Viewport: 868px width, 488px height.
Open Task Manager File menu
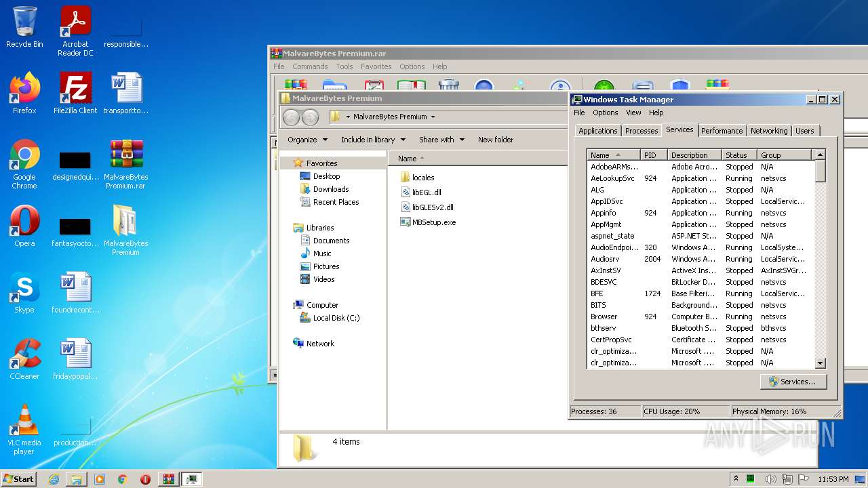coord(579,113)
